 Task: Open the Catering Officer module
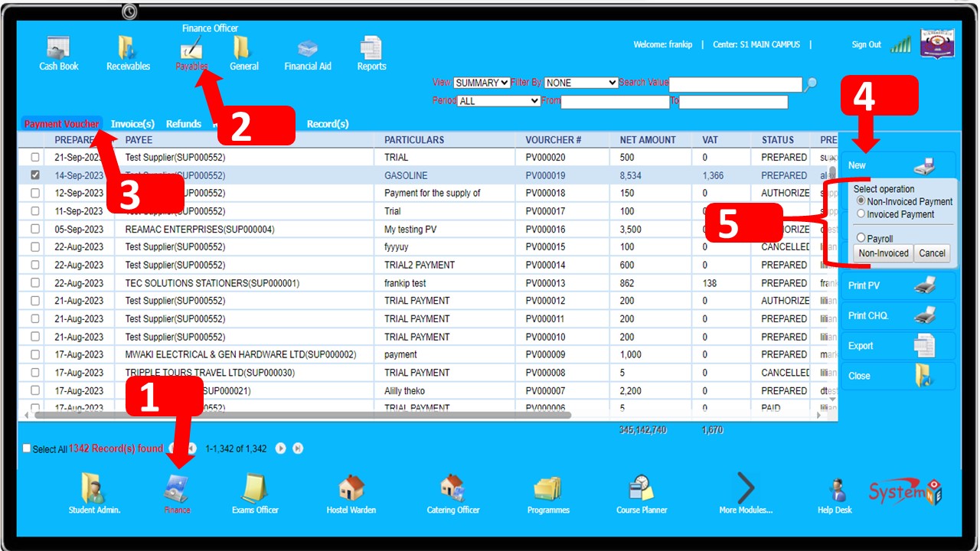(452, 491)
